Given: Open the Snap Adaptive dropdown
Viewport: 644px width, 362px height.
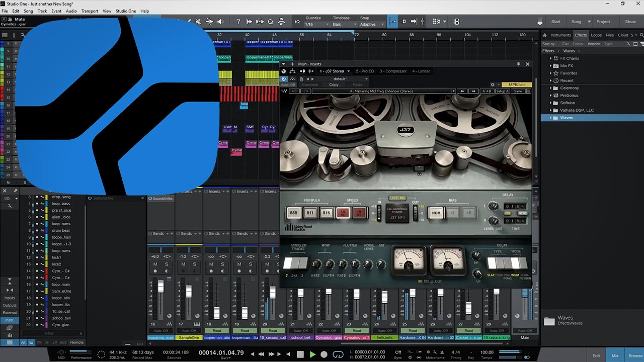Looking at the screenshot, I should click(371, 24).
